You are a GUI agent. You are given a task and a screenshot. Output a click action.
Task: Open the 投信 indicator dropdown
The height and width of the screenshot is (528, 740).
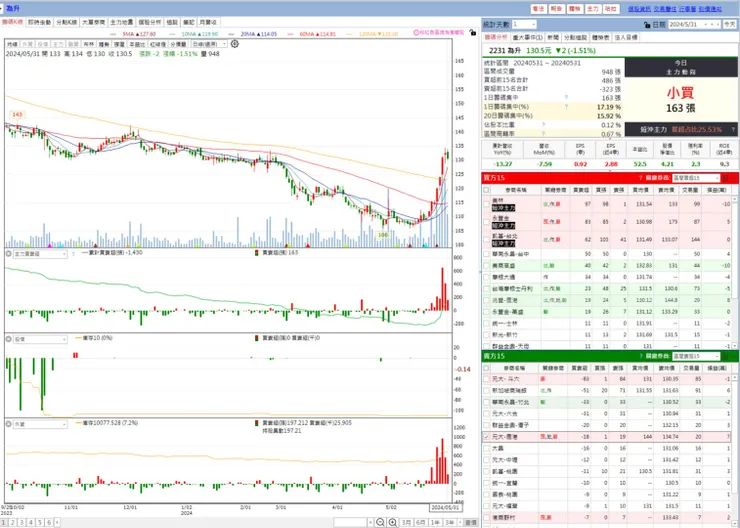pyautogui.click(x=40, y=339)
